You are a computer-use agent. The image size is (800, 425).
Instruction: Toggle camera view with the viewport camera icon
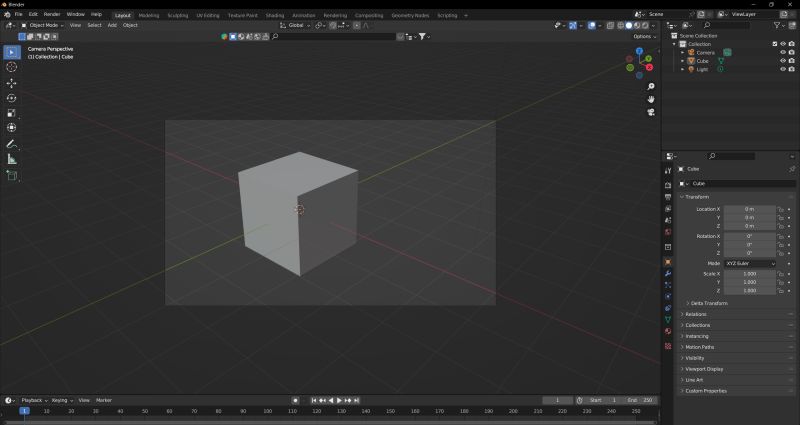651,112
